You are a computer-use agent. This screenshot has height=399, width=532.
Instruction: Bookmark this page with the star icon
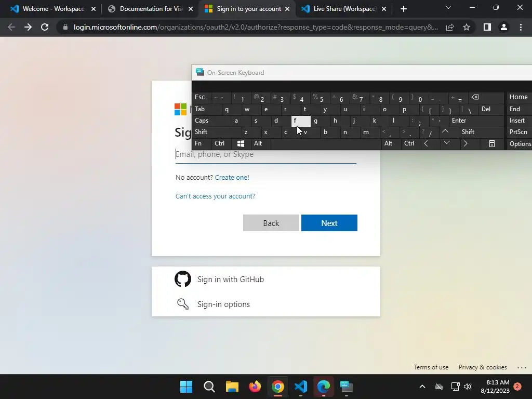(x=467, y=27)
